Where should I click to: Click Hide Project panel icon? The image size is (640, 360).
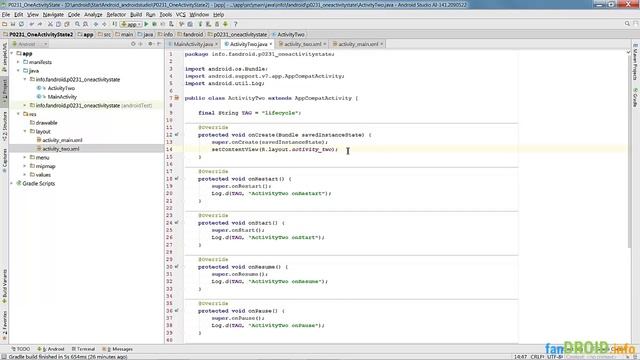click(x=158, y=44)
